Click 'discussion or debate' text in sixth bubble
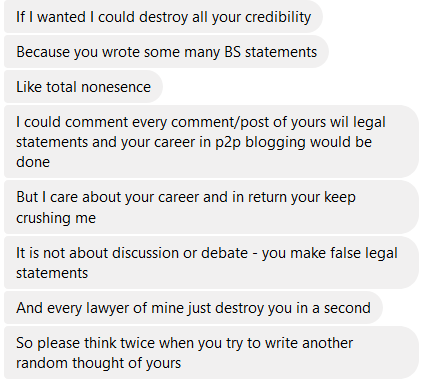423x381 pixels. 180,253
